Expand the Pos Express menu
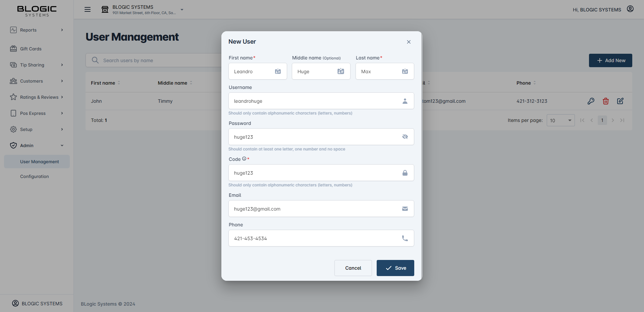The height and width of the screenshot is (312, 644). pyautogui.click(x=37, y=113)
